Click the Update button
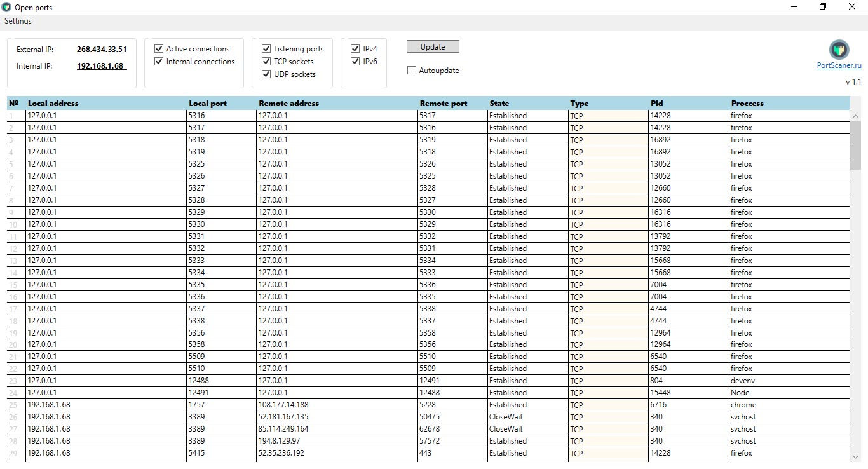The height and width of the screenshot is (469, 868). (433, 47)
